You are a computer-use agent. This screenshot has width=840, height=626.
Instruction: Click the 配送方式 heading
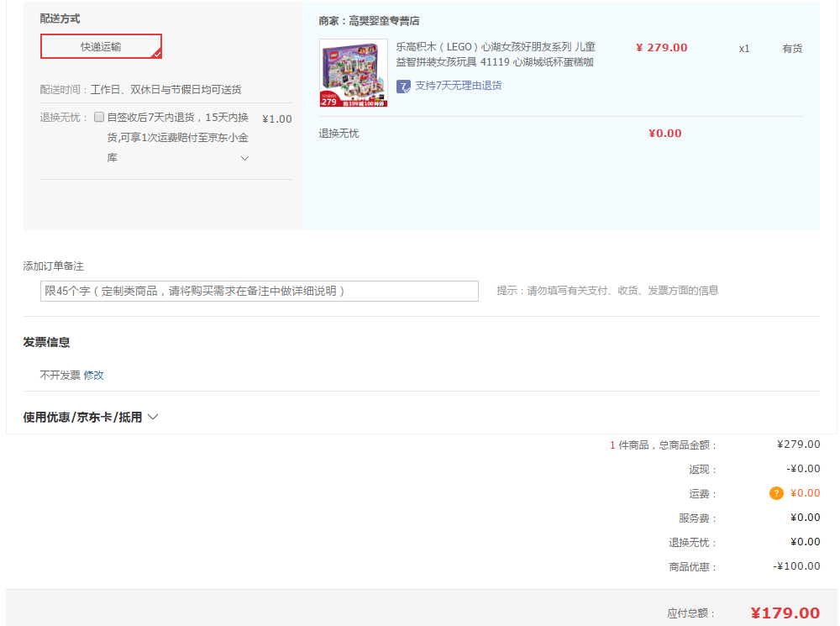(60, 18)
